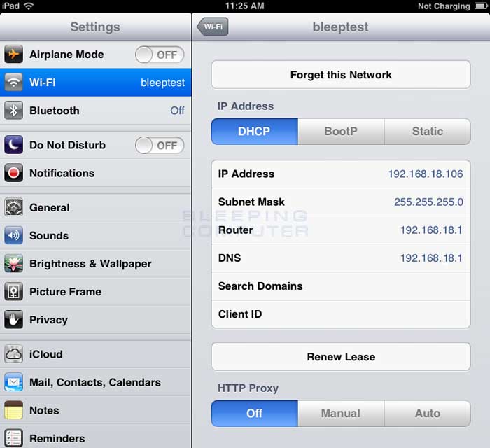Go back using the Wi-Fi button
The height and width of the screenshot is (448, 490).
click(x=213, y=27)
